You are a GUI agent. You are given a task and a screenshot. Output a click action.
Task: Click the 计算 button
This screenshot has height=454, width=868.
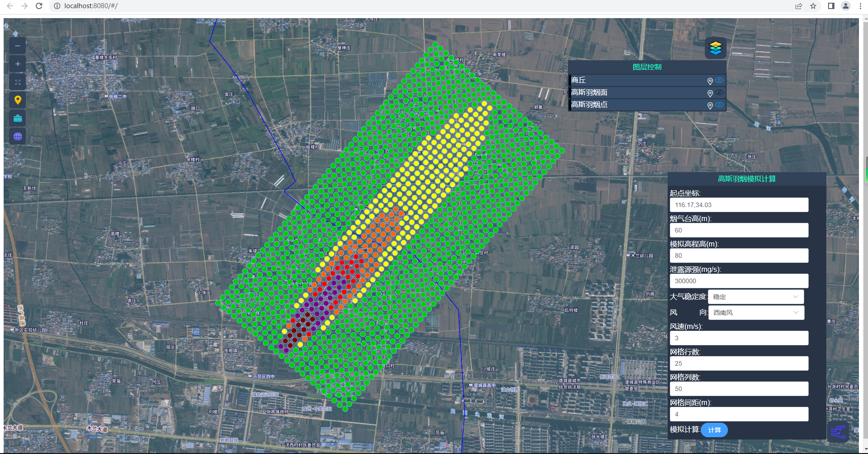point(714,430)
